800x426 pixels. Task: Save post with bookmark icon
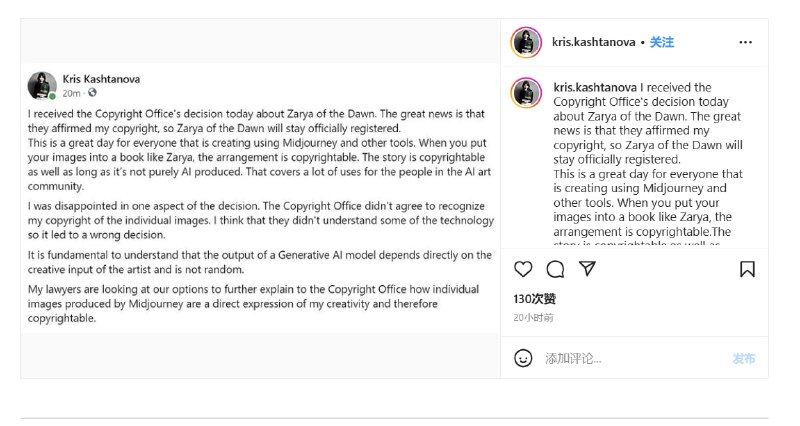point(747,269)
